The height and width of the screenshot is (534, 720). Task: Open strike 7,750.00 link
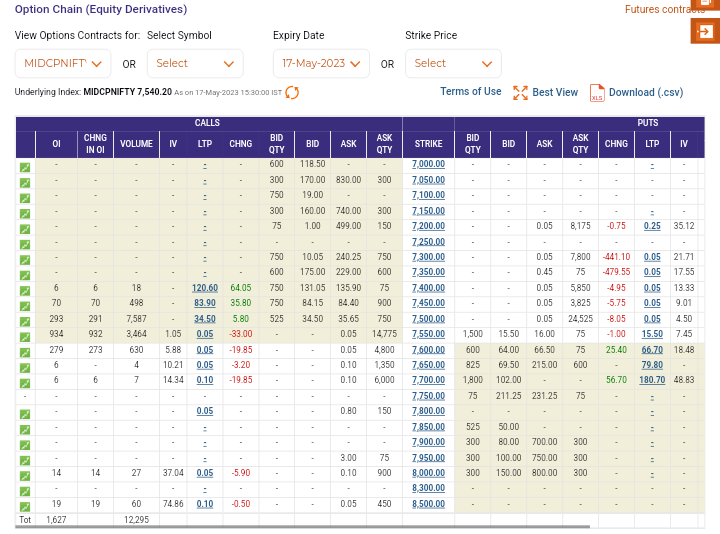click(x=428, y=396)
